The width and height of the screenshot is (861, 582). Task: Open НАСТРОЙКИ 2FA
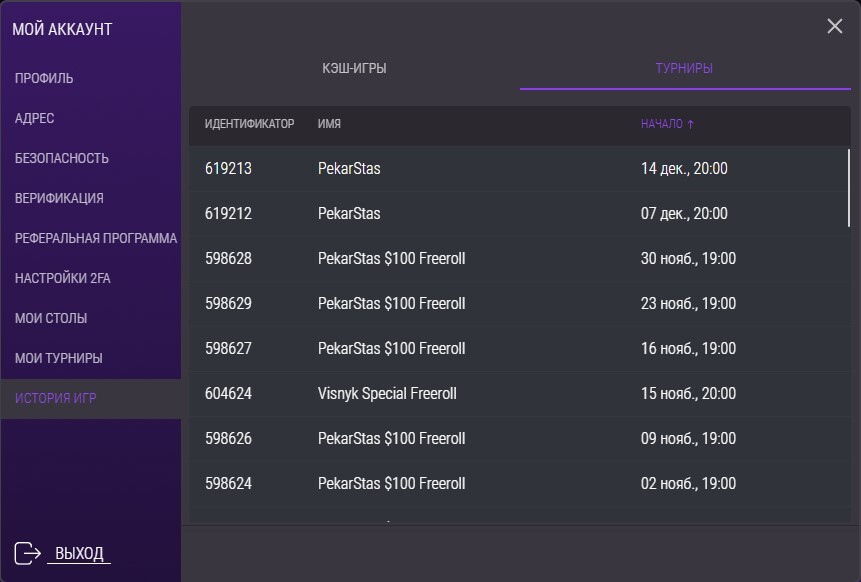[x=63, y=278]
